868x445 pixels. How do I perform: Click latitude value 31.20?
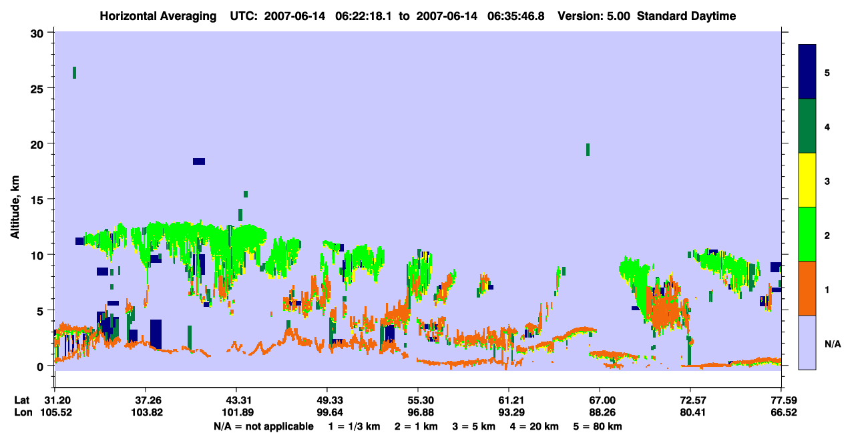pos(54,400)
